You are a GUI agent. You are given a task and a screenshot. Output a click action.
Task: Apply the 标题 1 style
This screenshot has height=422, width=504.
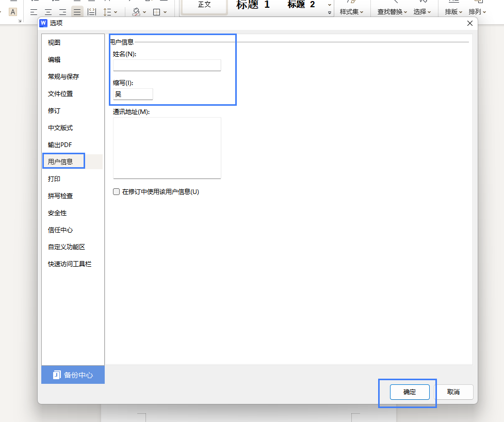click(x=253, y=5)
